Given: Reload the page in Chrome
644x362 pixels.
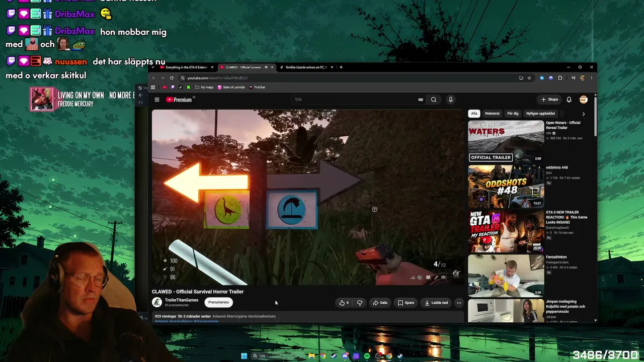Looking at the screenshot, I should 172,78.
